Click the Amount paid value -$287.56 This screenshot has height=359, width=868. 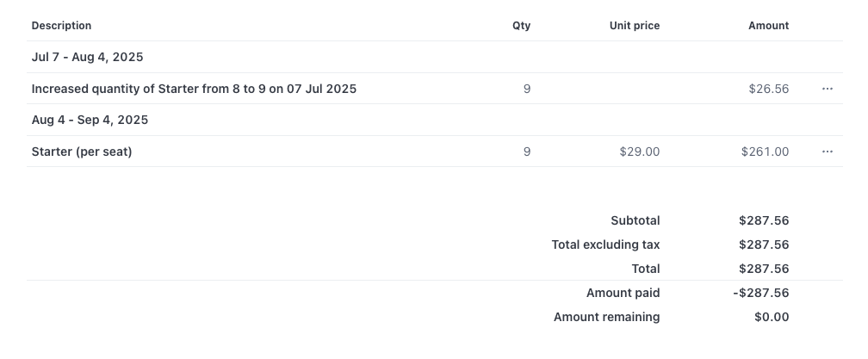761,293
